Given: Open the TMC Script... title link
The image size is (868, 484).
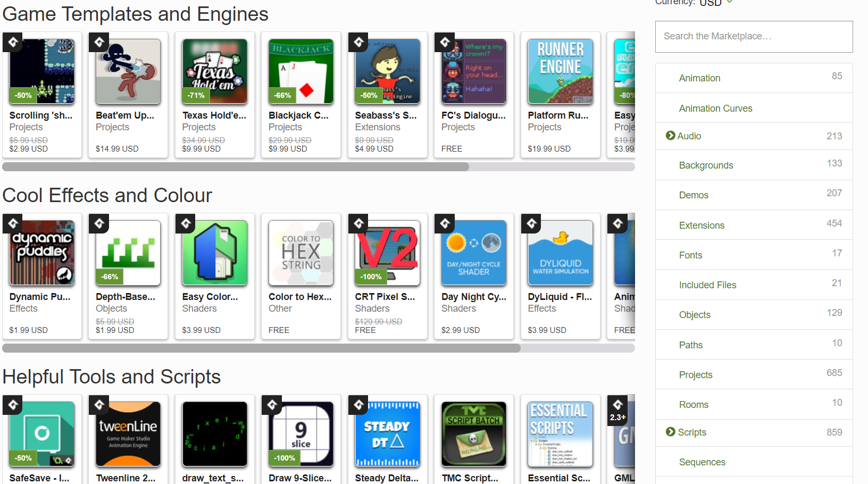Looking at the screenshot, I should (470, 478).
